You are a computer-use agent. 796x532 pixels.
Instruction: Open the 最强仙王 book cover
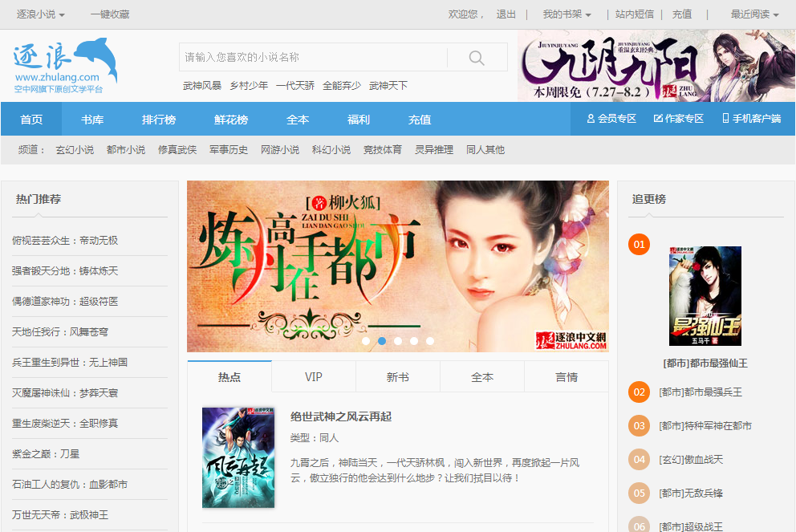pos(705,296)
